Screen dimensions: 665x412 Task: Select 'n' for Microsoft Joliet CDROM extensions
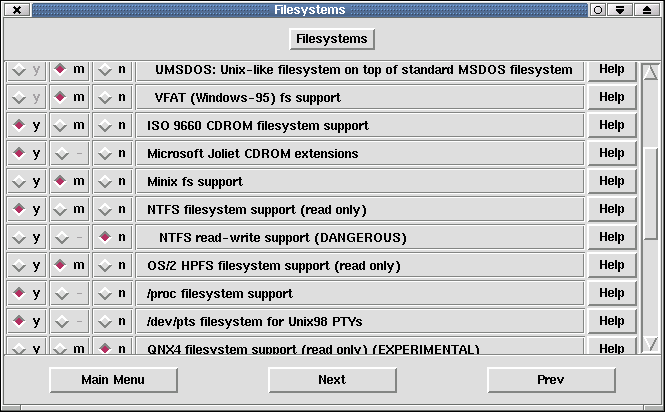[x=112, y=154]
